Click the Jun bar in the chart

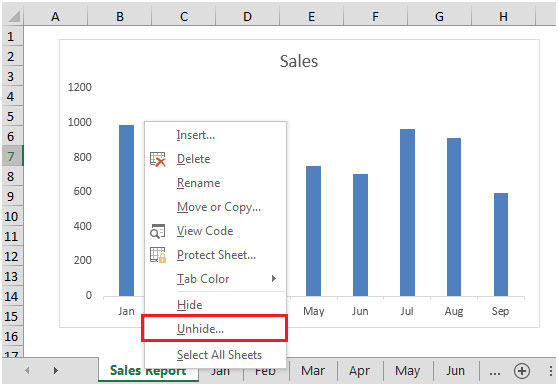pyautogui.click(x=360, y=235)
